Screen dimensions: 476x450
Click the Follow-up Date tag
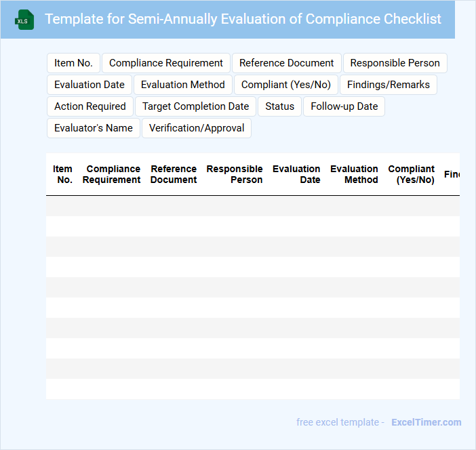[344, 106]
